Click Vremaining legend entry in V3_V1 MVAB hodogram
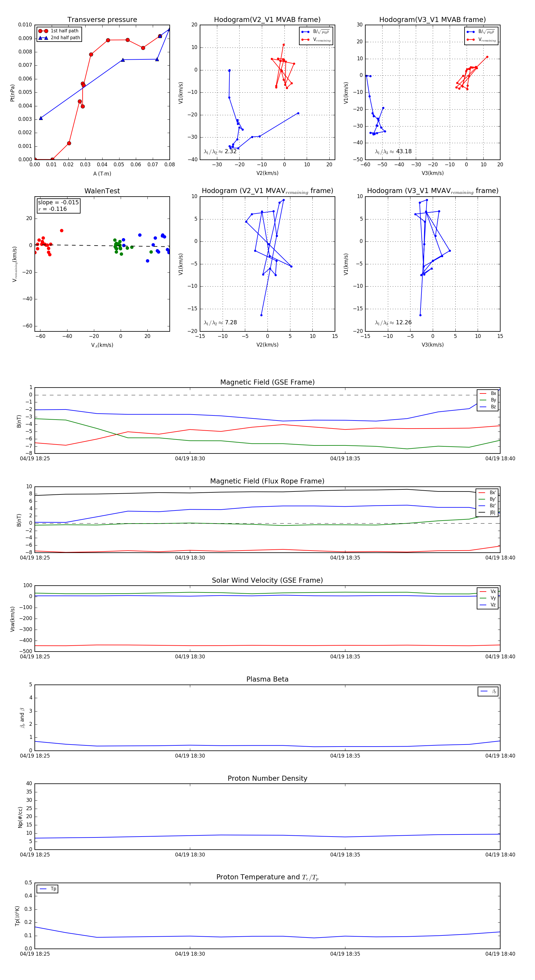 (x=481, y=39)
